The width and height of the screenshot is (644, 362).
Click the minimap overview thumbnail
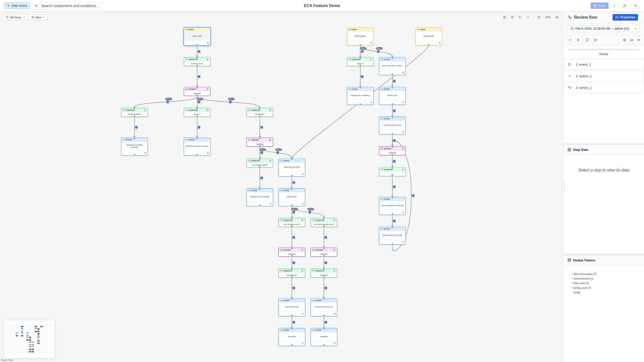tap(29, 339)
